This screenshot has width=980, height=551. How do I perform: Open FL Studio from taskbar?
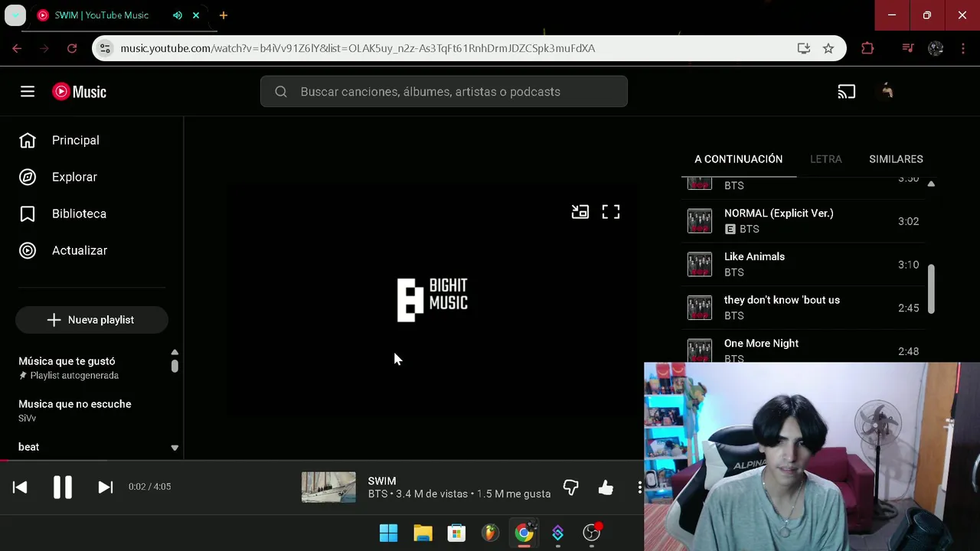click(x=490, y=533)
